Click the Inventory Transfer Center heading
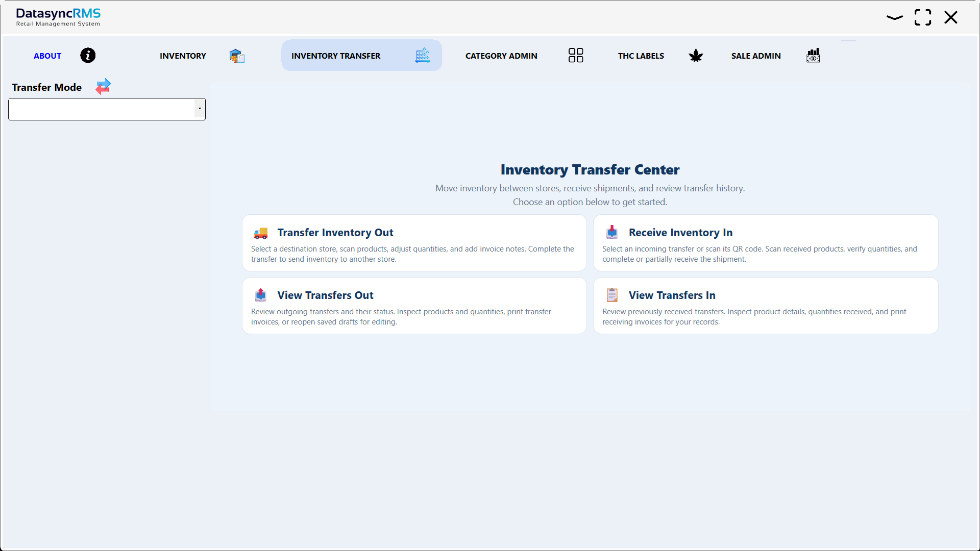 pyautogui.click(x=590, y=169)
